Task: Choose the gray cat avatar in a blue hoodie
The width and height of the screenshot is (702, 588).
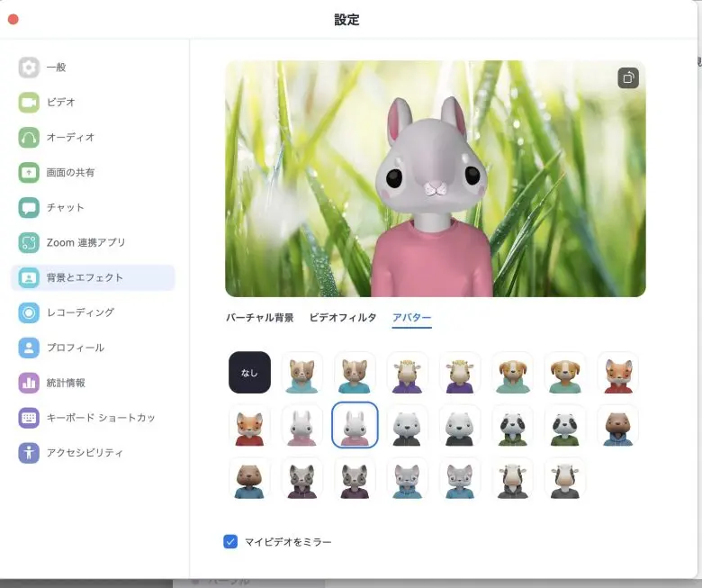Action: (x=408, y=478)
